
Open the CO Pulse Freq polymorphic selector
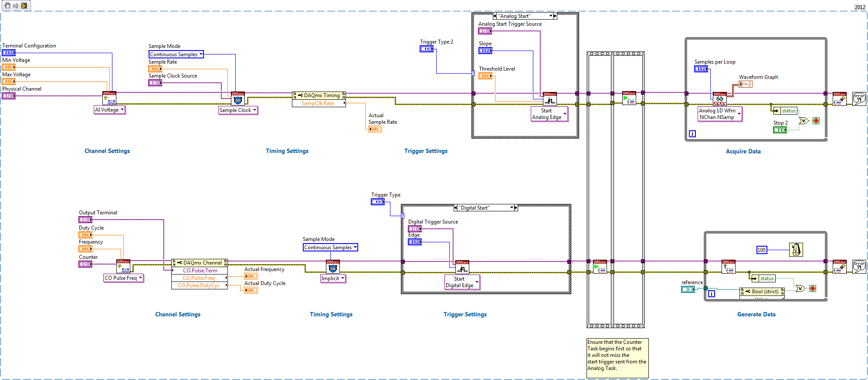point(123,278)
